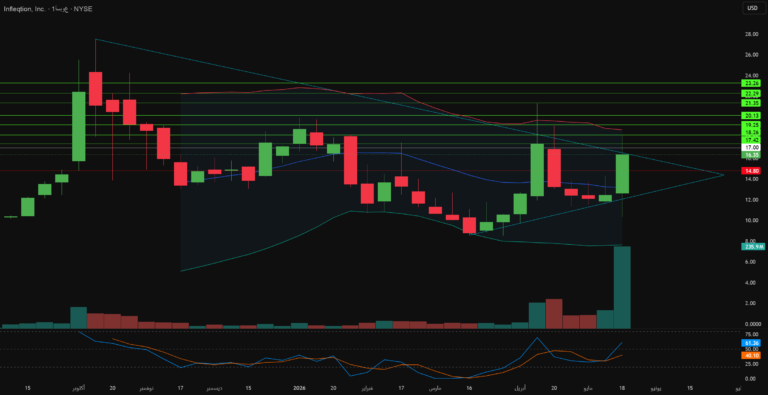Image resolution: width=768 pixels, height=395 pixels.
Task: Click the 18 date label on time axis
Action: [622, 388]
